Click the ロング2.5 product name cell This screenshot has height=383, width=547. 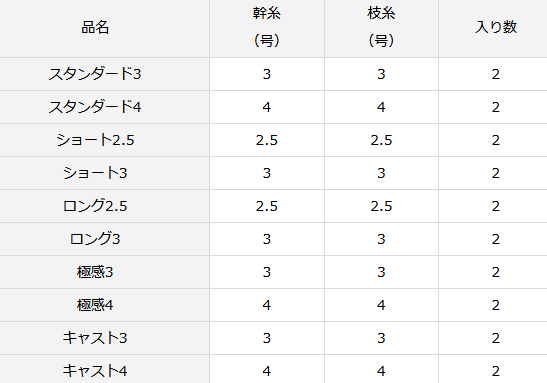(95, 206)
